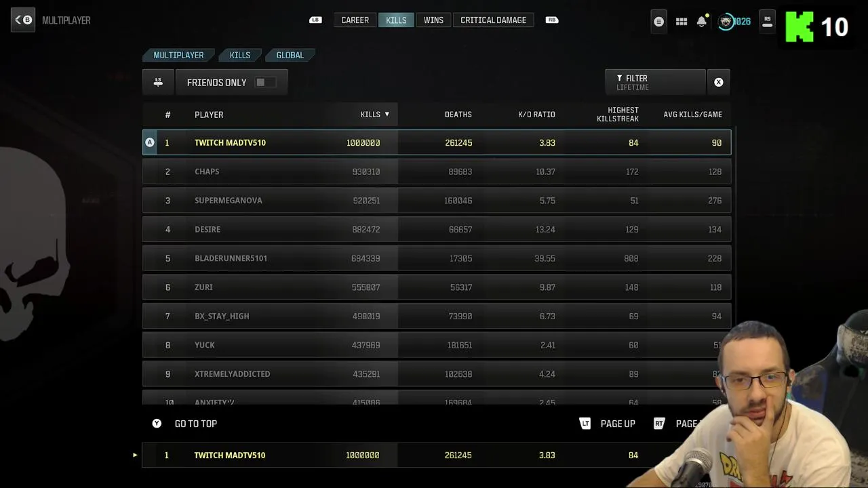This screenshot has height=488, width=868.
Task: Click the RT icon for Page Down
Action: click(x=659, y=424)
